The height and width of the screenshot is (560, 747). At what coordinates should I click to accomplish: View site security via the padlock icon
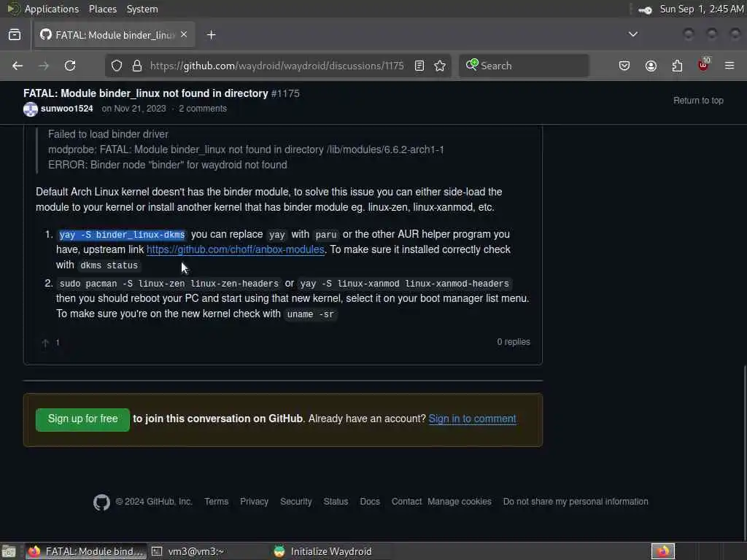click(136, 66)
